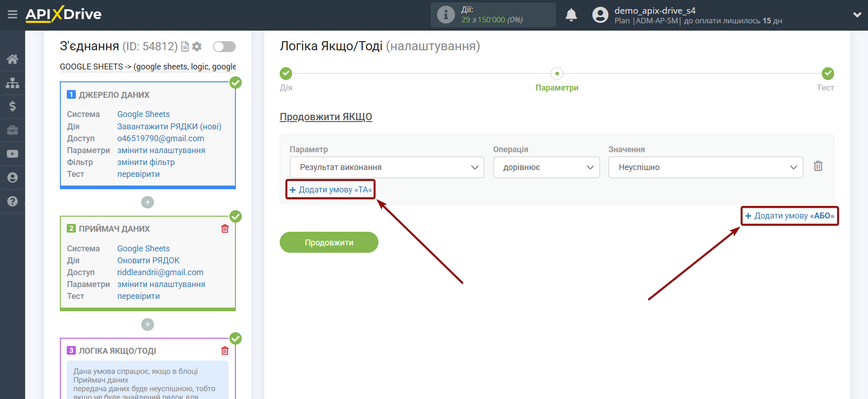
Task: Open the Значення dropdown Неуспішно
Action: 706,167
